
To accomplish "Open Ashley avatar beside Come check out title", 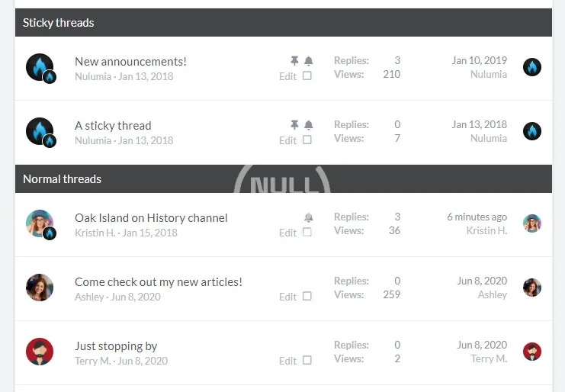I will (x=40, y=288).
